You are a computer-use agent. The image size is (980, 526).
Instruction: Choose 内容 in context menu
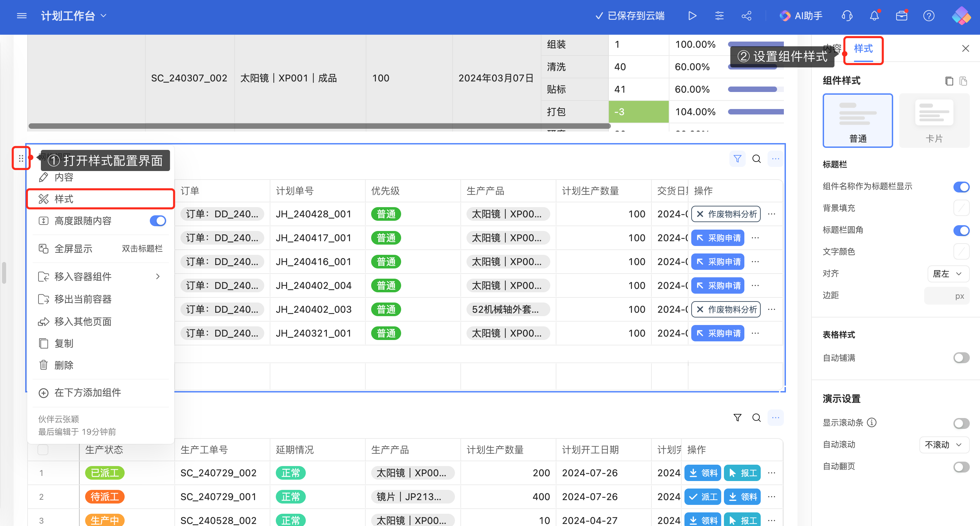(100, 177)
